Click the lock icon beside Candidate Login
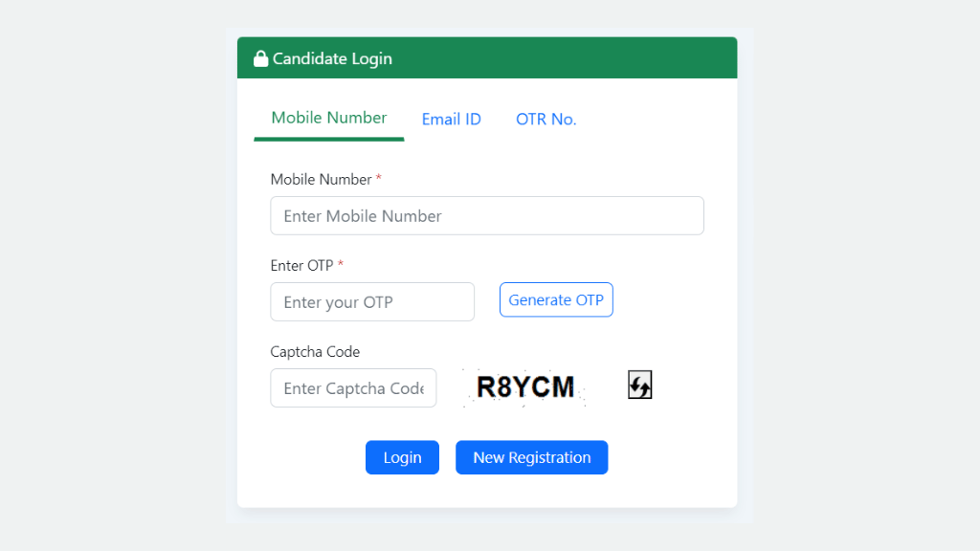Screen dimensions: 980x551 click(260, 57)
